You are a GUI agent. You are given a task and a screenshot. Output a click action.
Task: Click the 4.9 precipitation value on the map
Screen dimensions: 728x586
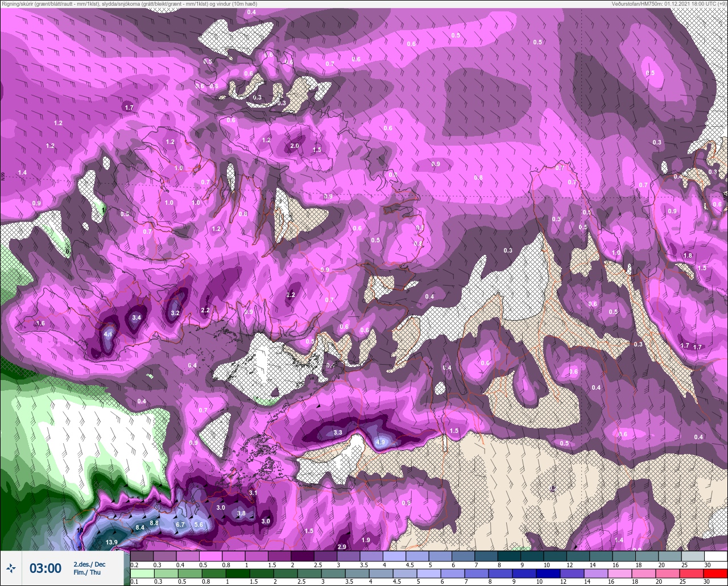coord(381,442)
